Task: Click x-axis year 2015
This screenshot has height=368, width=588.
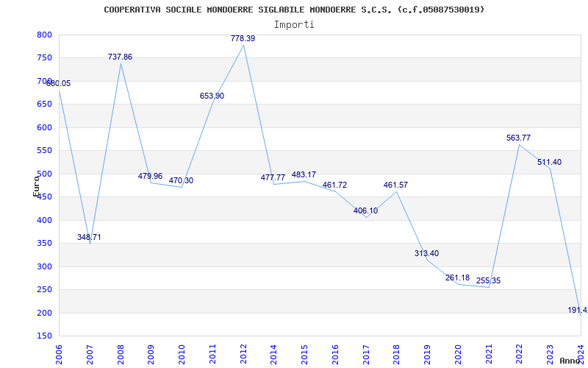Action: coord(304,354)
